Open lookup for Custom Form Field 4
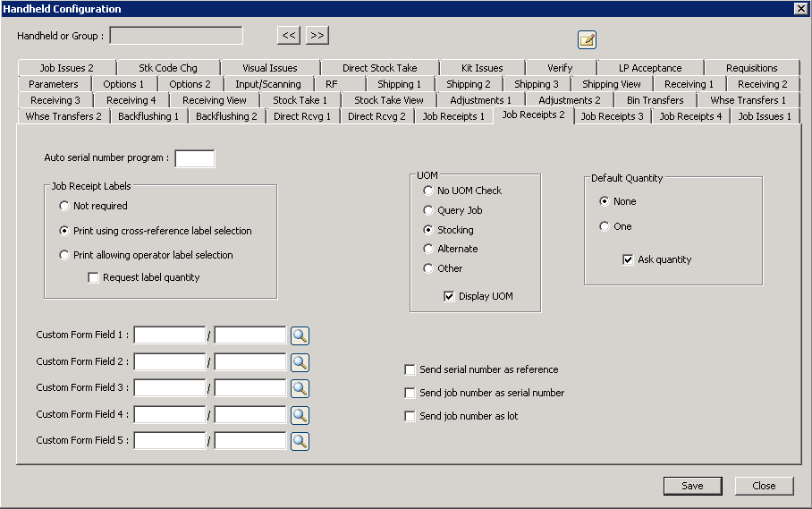Viewport: 812px width, 509px height. click(x=300, y=415)
